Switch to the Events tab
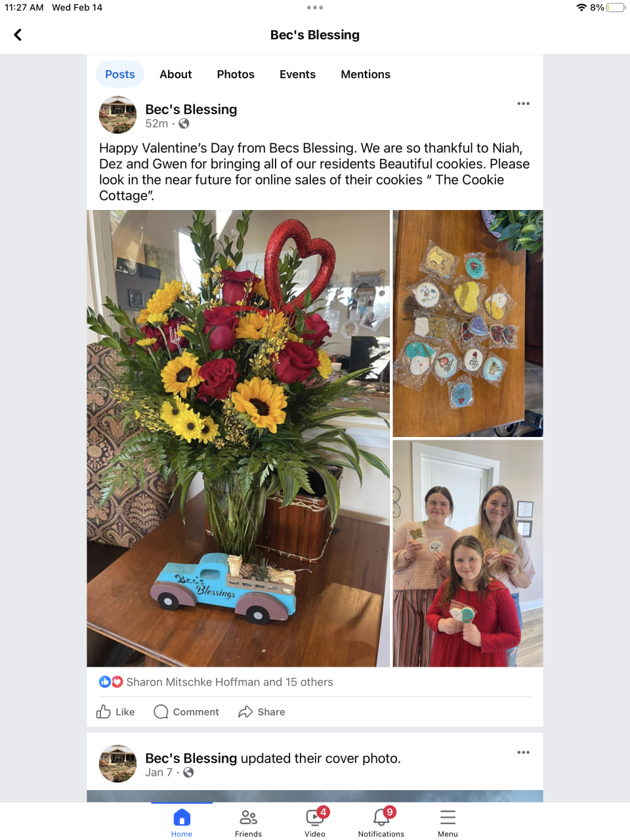Screen dimensions: 630x840 [297, 74]
